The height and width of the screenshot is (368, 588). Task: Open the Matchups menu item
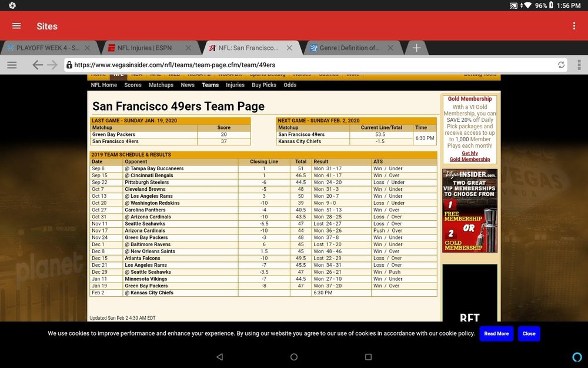161,85
